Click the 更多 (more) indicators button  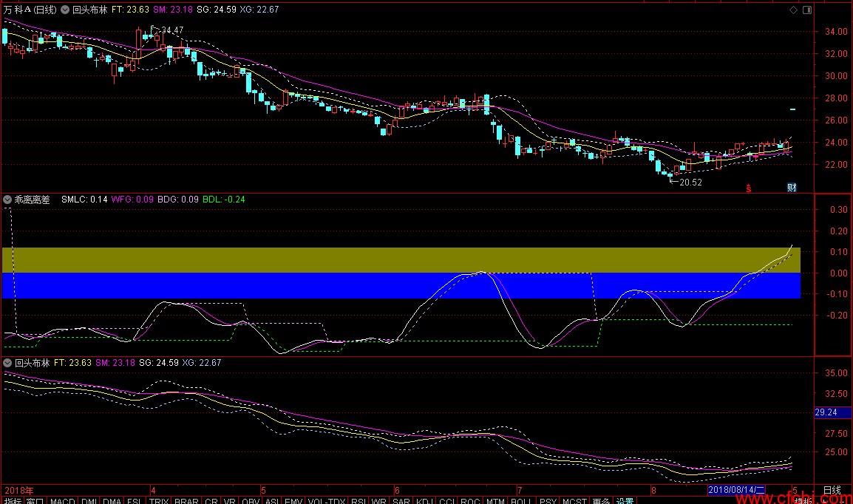pyautogui.click(x=601, y=500)
